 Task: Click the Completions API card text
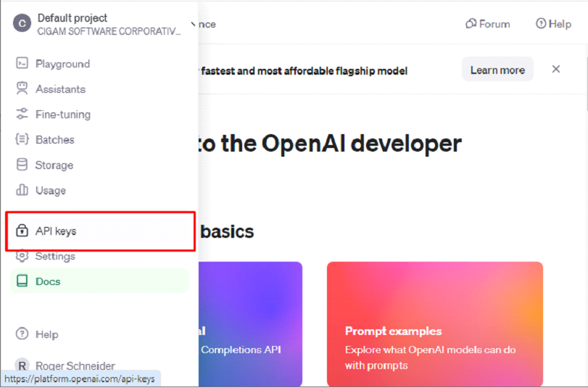(241, 350)
